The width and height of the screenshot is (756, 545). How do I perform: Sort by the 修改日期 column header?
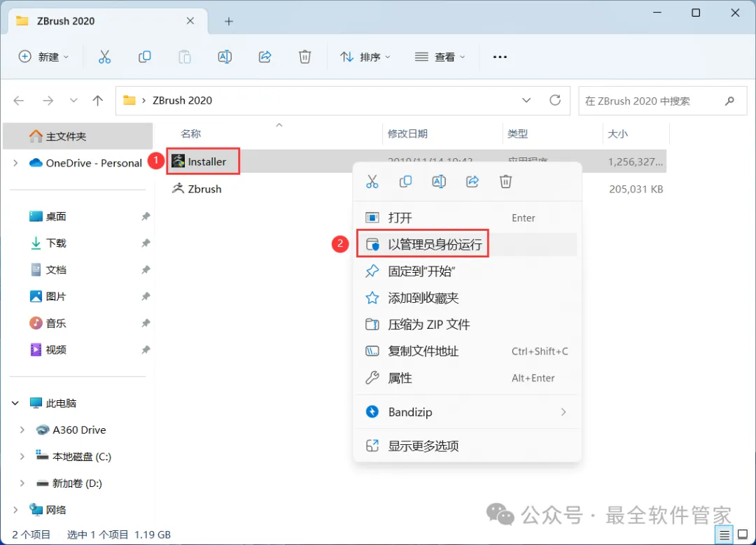click(x=407, y=134)
